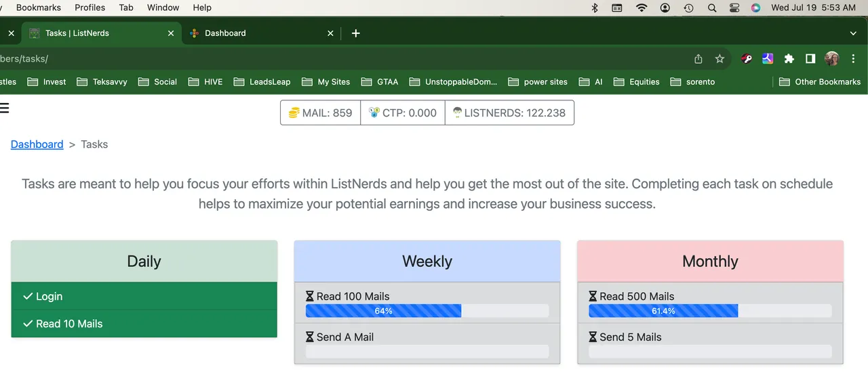Click hourglass icon beside Send A Mail
The image size is (868, 374).
click(x=310, y=337)
